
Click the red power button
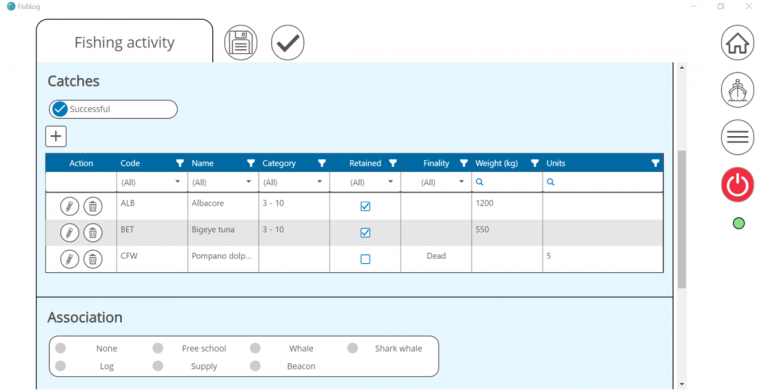(x=737, y=185)
